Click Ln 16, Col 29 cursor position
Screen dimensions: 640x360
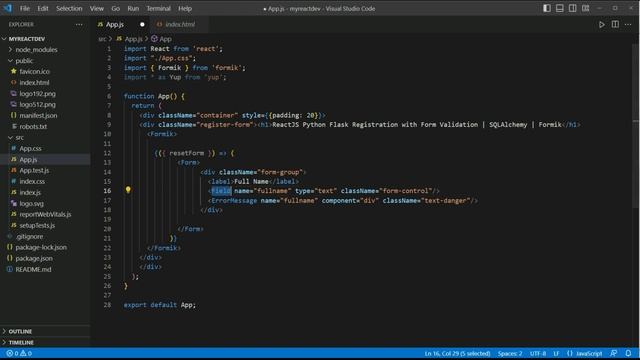point(457,353)
